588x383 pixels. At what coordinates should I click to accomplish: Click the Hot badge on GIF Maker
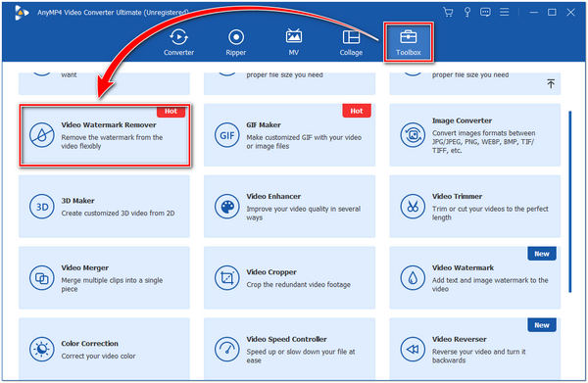coord(357,111)
